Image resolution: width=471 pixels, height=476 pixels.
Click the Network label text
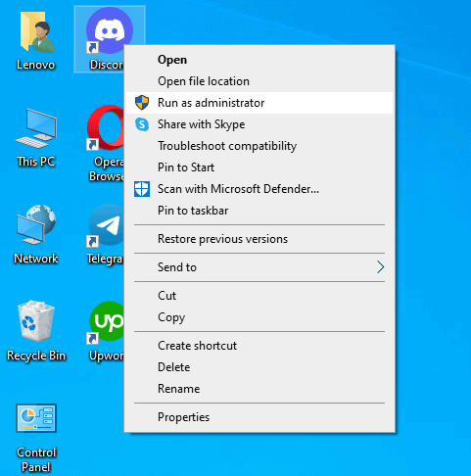pyautogui.click(x=36, y=259)
